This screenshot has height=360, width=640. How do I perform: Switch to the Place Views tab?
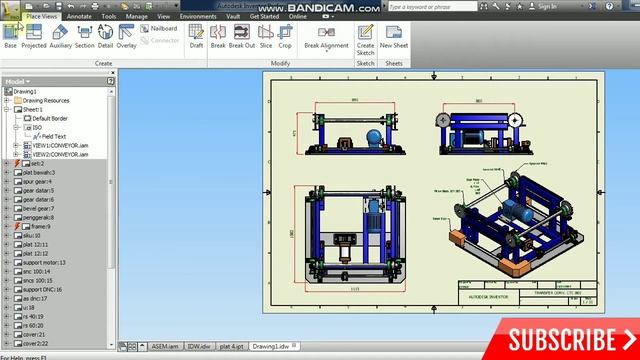pos(42,16)
